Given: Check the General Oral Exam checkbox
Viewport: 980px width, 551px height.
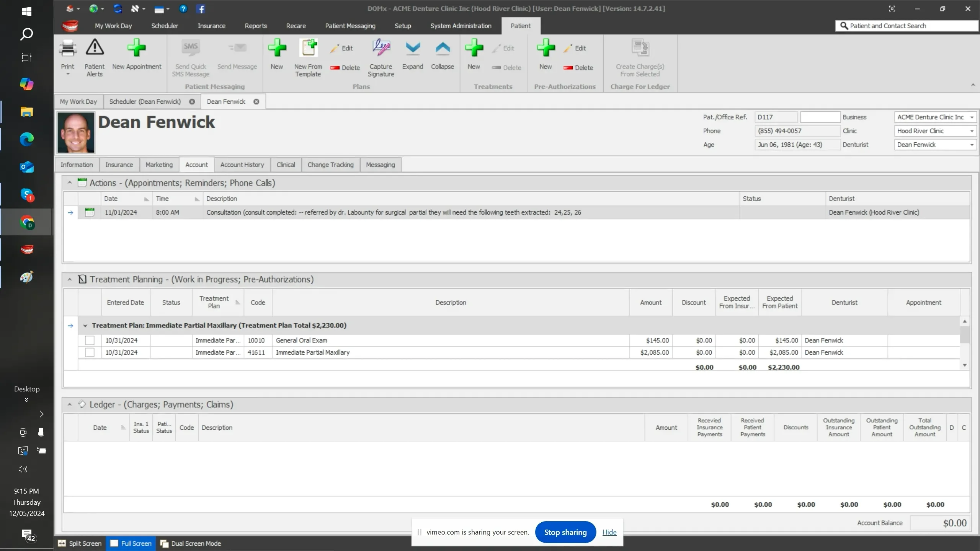Looking at the screenshot, I should [x=90, y=340].
